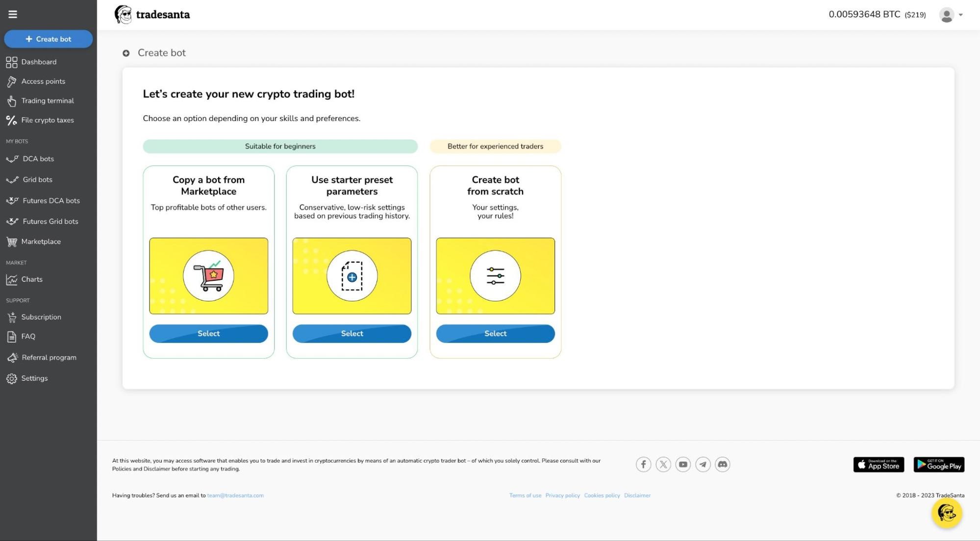Screen dimensions: 980x541
Task: Click the sliders icon for scratch bot
Action: pos(495,276)
